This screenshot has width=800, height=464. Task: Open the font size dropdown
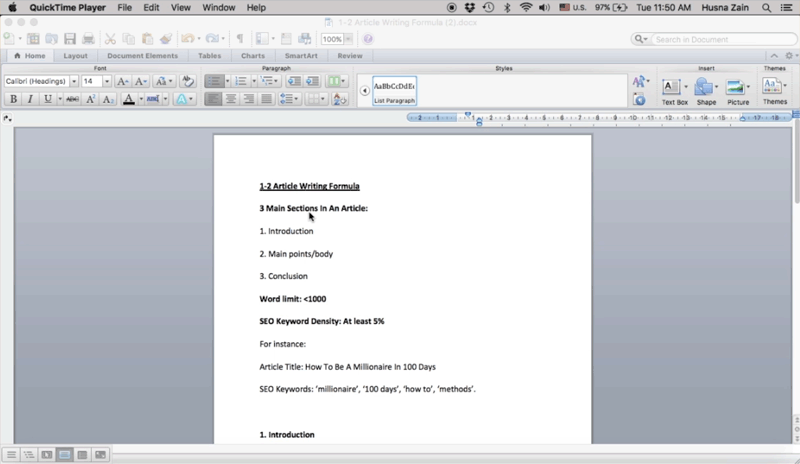tap(107, 81)
